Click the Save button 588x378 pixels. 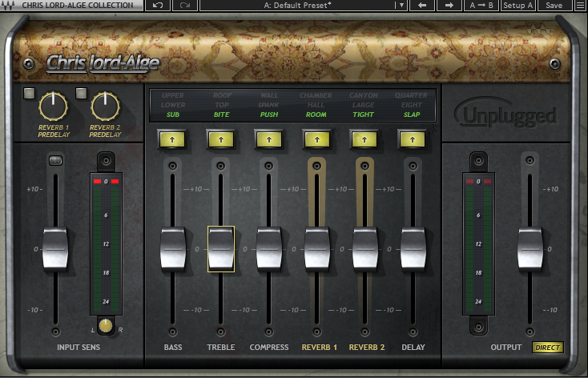(x=554, y=6)
